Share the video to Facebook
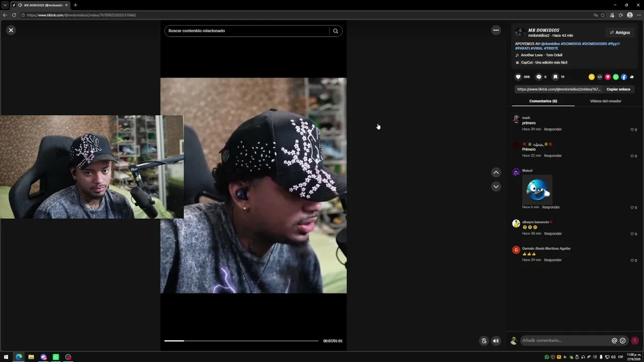644x362 pixels. pos(624,77)
